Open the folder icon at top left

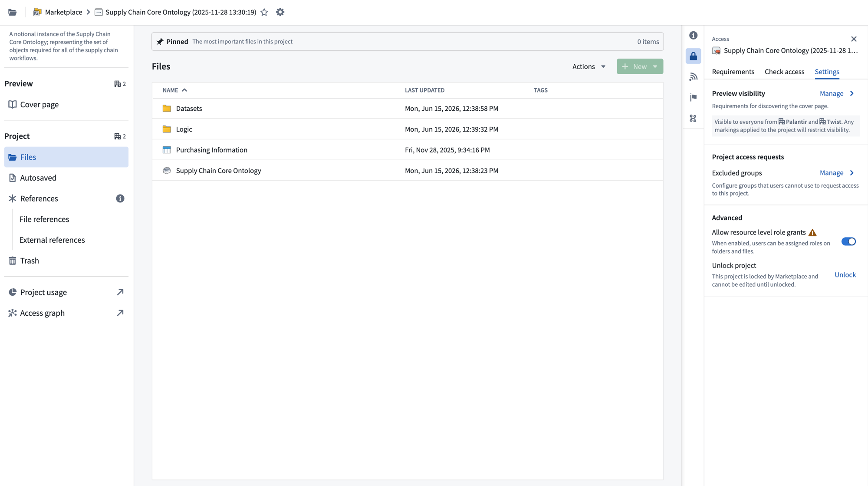click(x=13, y=12)
